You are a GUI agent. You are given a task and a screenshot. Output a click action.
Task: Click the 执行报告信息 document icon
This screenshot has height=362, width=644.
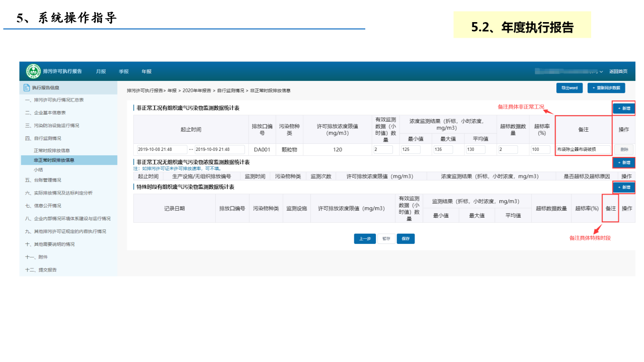[27, 87]
